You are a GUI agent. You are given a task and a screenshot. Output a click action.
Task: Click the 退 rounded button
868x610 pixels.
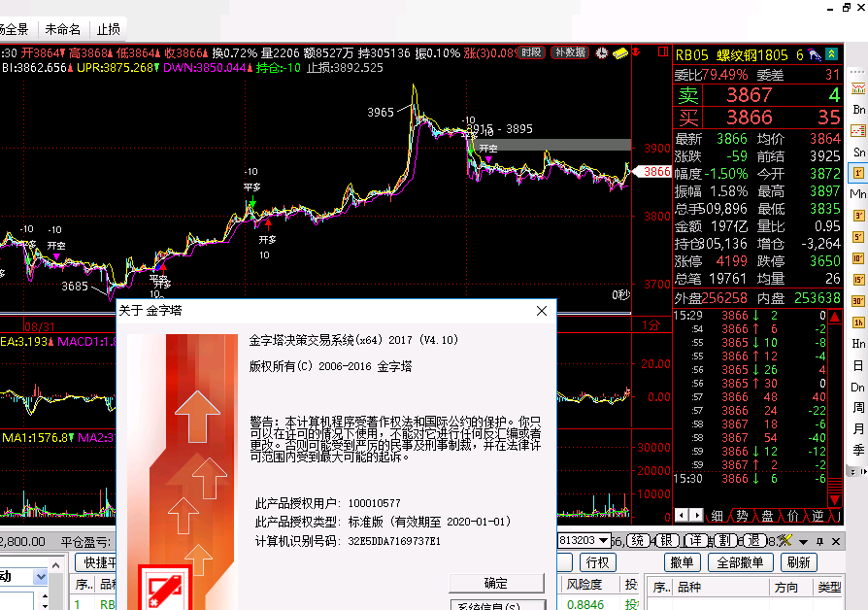point(754,541)
